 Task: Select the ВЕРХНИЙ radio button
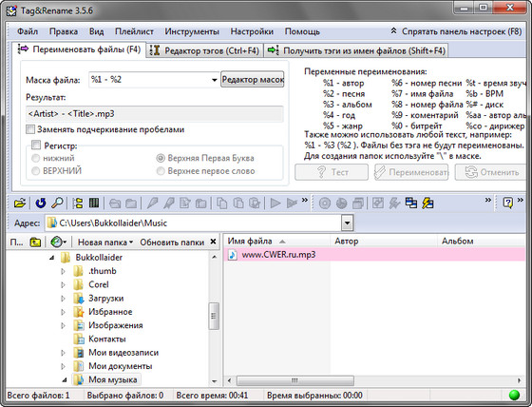point(35,171)
